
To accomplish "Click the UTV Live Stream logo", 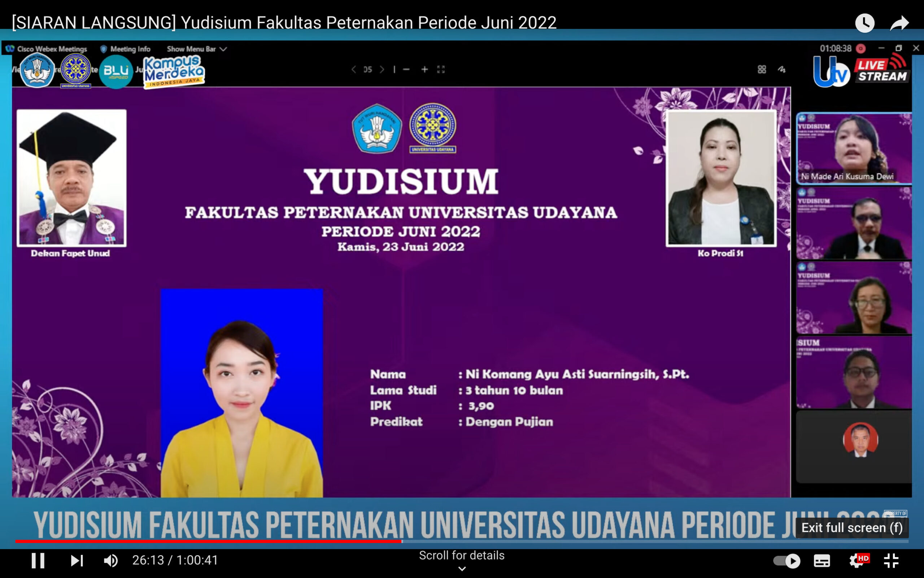I will [x=862, y=71].
